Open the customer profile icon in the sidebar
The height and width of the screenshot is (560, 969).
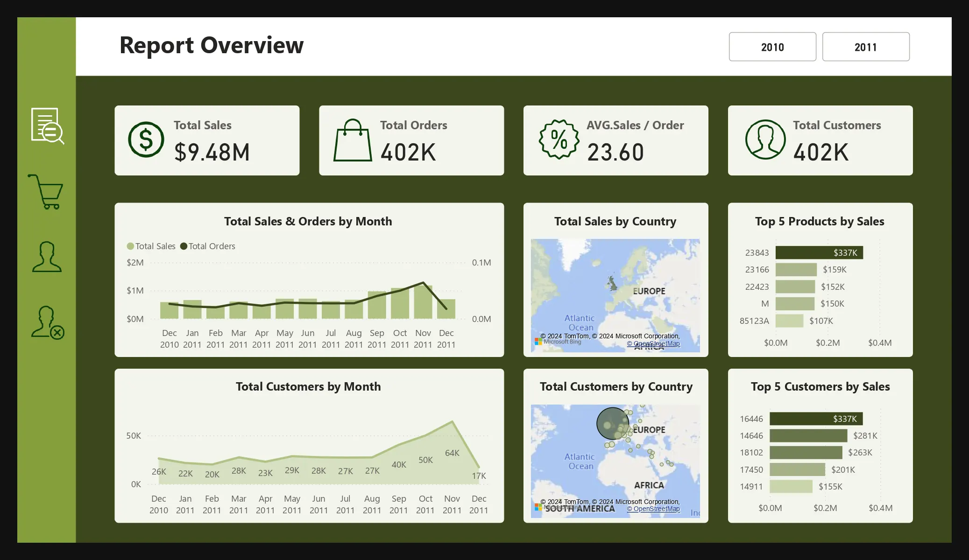coord(47,257)
